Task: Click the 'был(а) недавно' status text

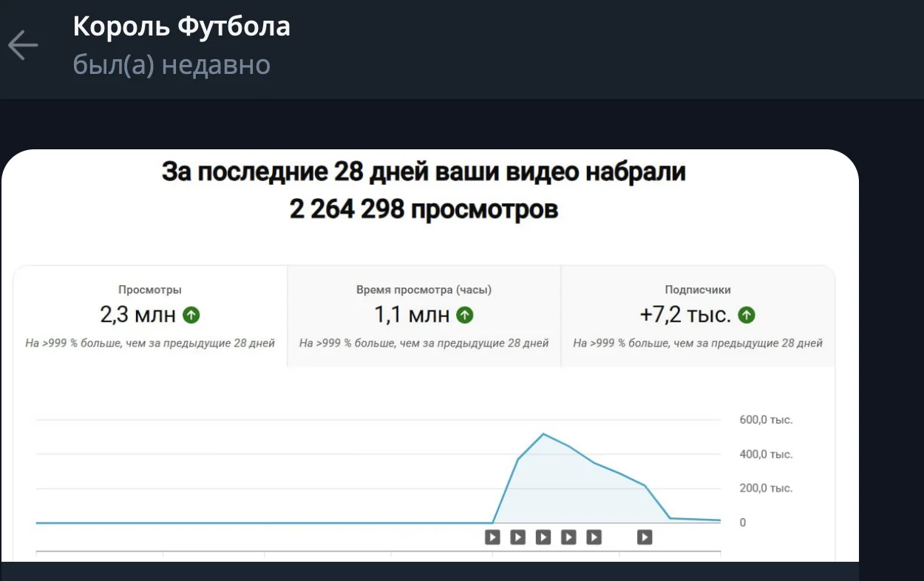Action: click(x=171, y=65)
